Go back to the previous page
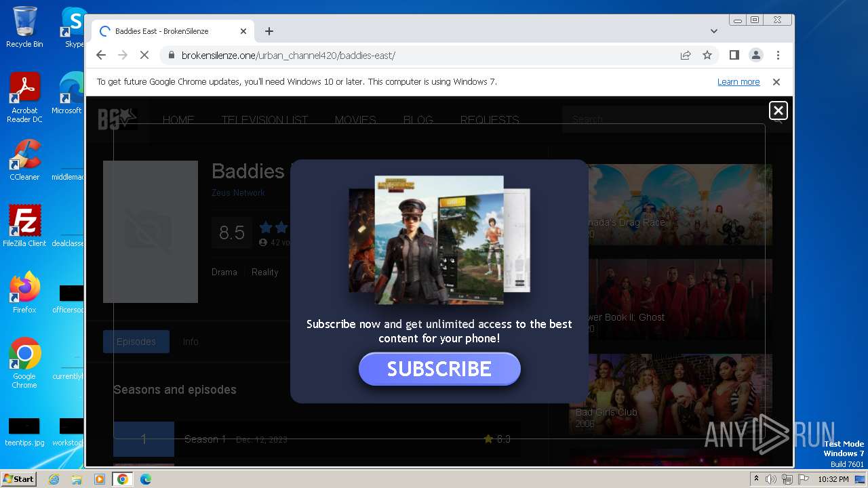This screenshot has width=868, height=488. point(101,56)
